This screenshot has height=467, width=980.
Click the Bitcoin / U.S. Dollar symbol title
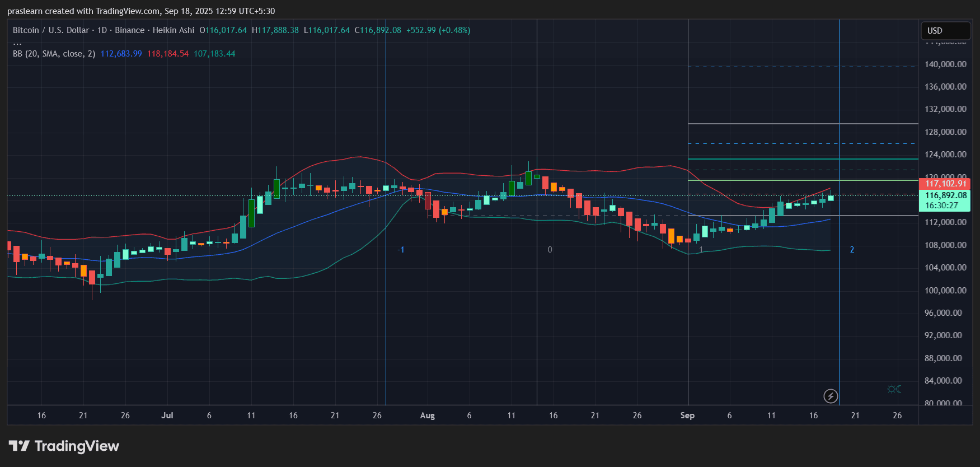coord(50,30)
